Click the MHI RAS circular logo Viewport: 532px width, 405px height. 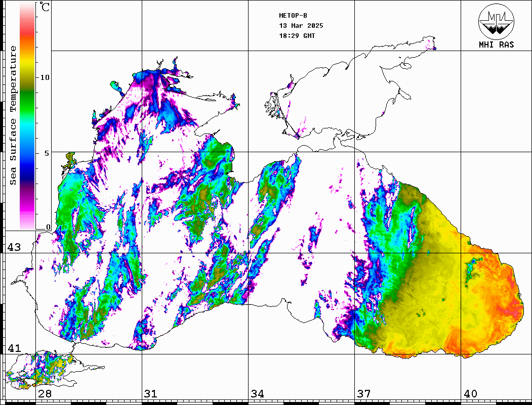(496, 21)
